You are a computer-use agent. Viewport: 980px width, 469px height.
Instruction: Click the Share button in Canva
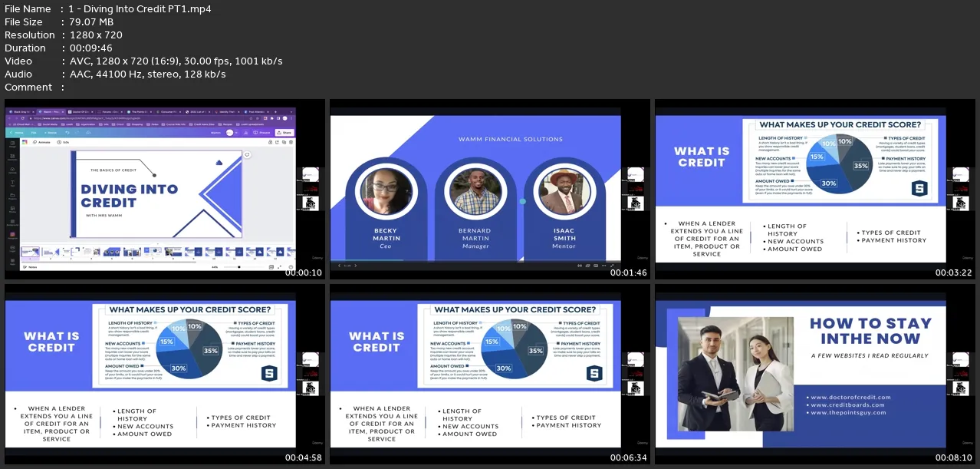pyautogui.click(x=285, y=133)
